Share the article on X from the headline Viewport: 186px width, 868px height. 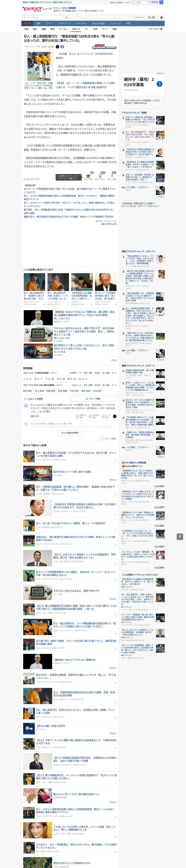click(x=57, y=47)
